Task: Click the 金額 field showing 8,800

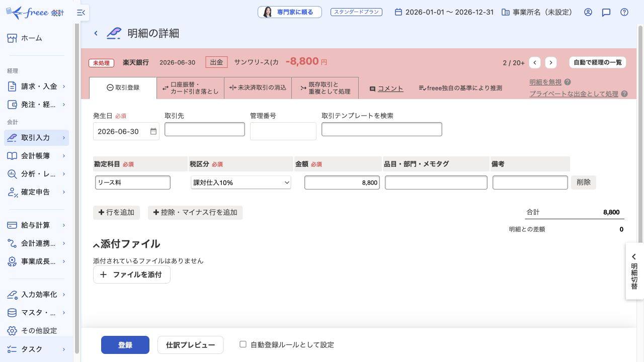Action: pyautogui.click(x=342, y=183)
